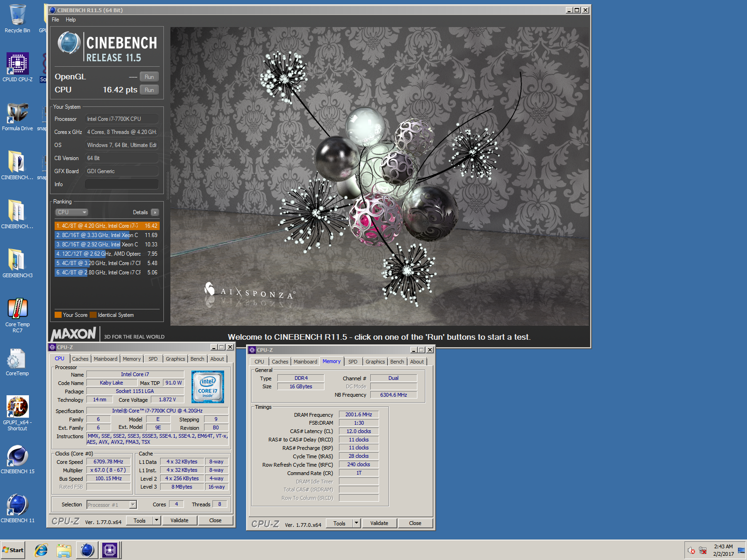The image size is (747, 560).
Task: Run the OpenGL benchmark
Action: [x=149, y=77]
